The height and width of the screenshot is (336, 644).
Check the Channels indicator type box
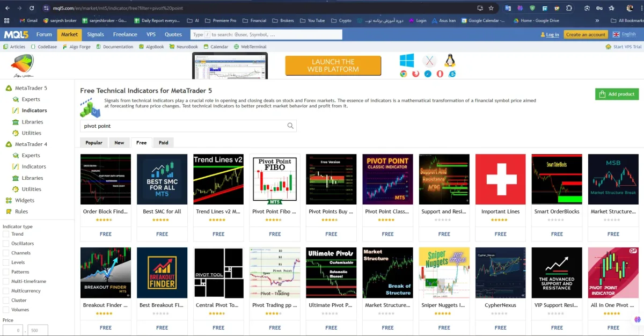pyautogui.click(x=6, y=253)
